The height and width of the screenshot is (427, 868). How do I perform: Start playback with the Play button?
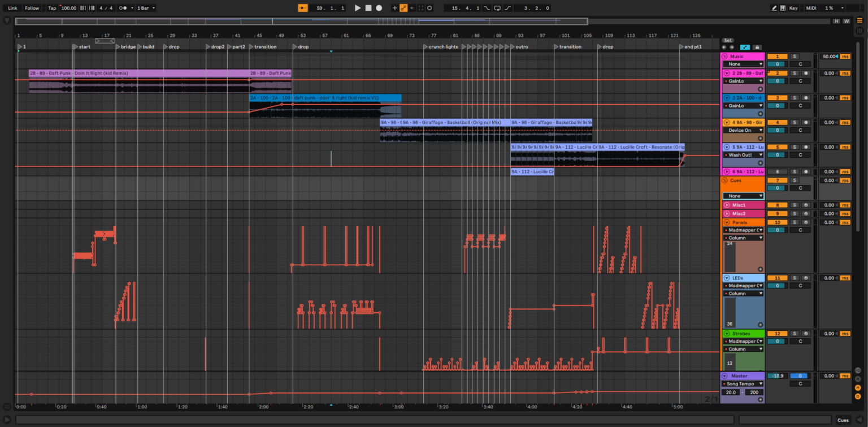tap(358, 8)
